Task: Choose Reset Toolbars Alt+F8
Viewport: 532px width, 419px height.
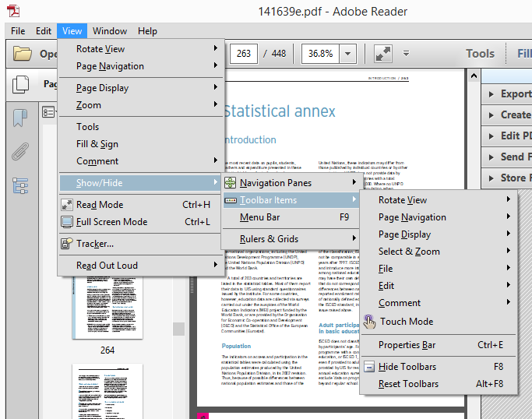Action: pos(439,384)
